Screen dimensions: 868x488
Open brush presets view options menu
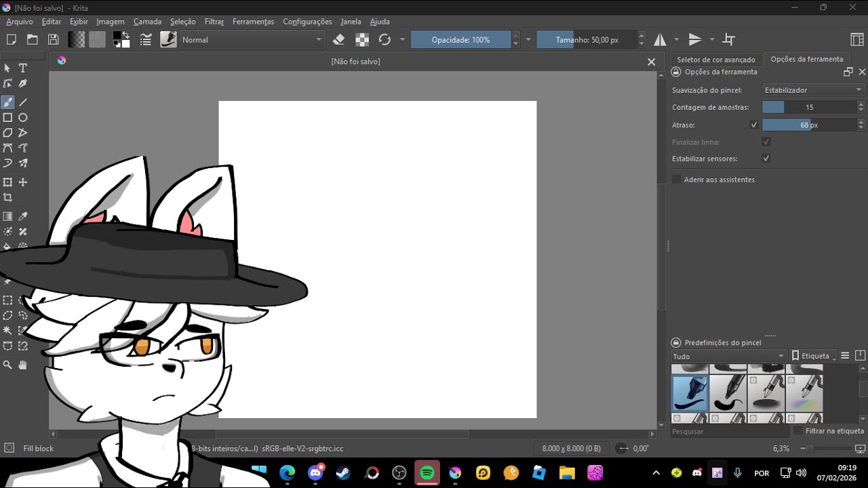845,356
